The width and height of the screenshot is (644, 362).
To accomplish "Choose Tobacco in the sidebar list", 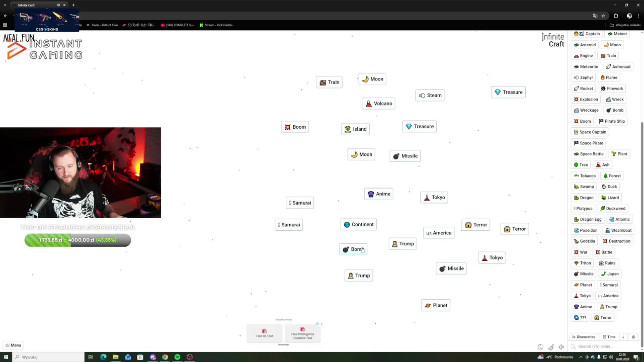I will coord(585,176).
